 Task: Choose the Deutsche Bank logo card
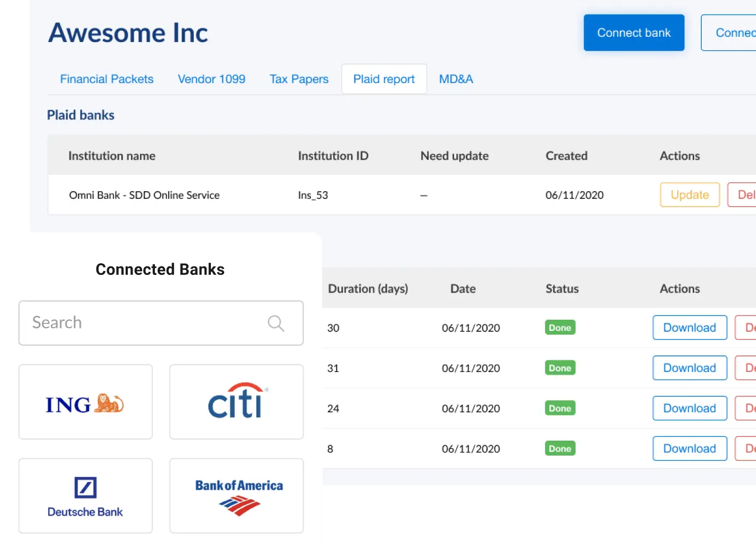(x=85, y=496)
